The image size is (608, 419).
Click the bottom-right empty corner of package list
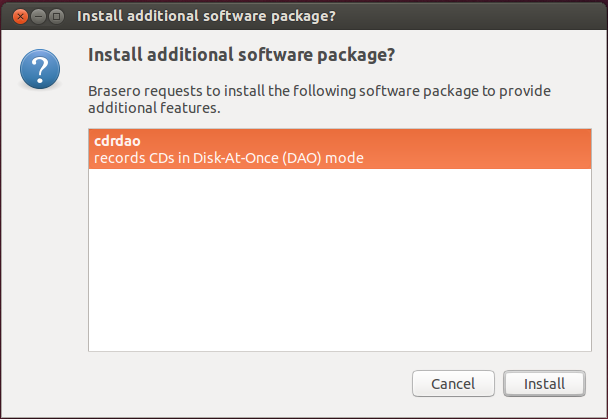(570, 338)
